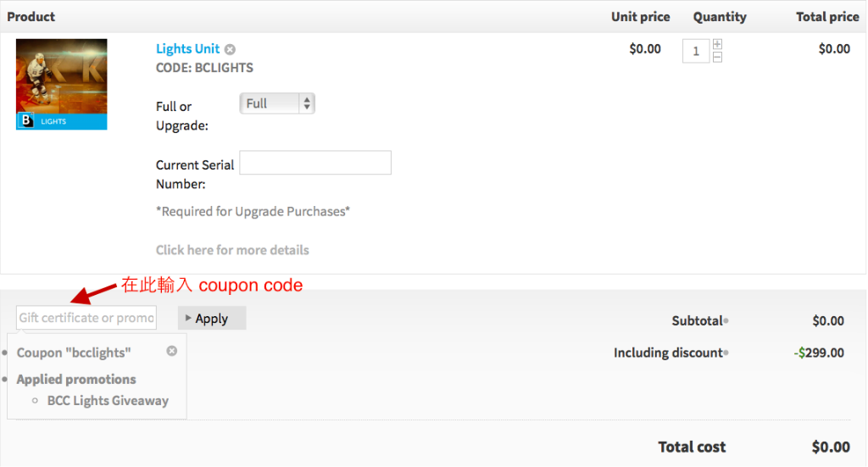Focus the gift certificate or promo field
The image size is (868, 467).
pyautogui.click(x=86, y=318)
